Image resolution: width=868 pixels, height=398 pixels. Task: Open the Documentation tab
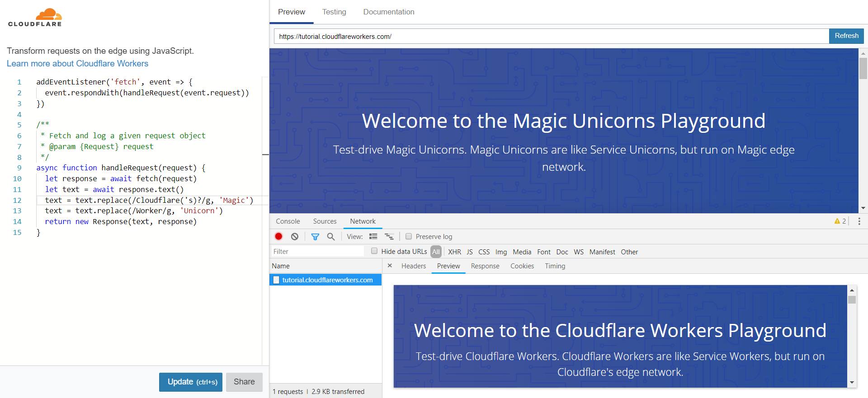(389, 12)
